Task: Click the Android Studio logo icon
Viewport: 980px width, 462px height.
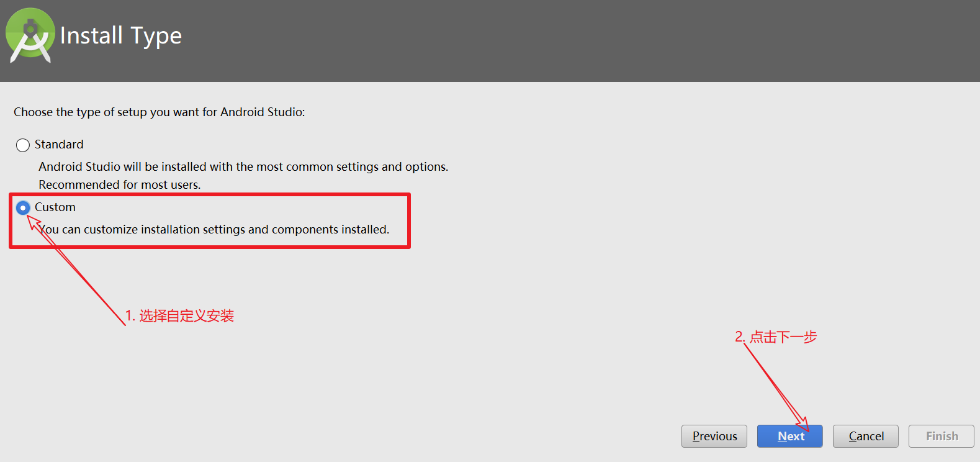Action: [30, 35]
